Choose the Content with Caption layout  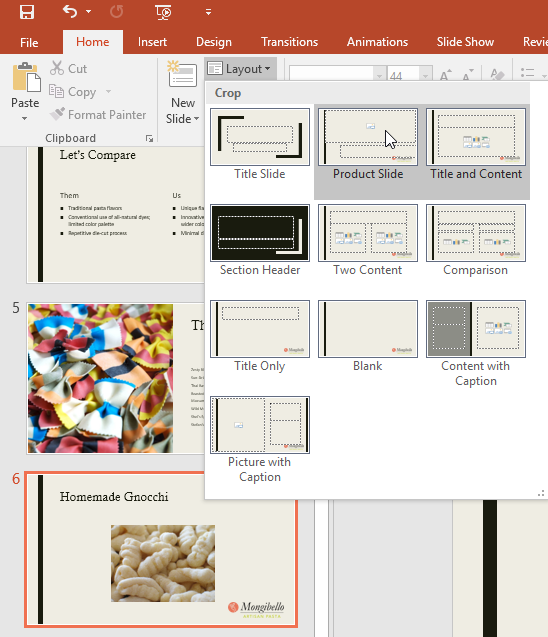point(476,344)
